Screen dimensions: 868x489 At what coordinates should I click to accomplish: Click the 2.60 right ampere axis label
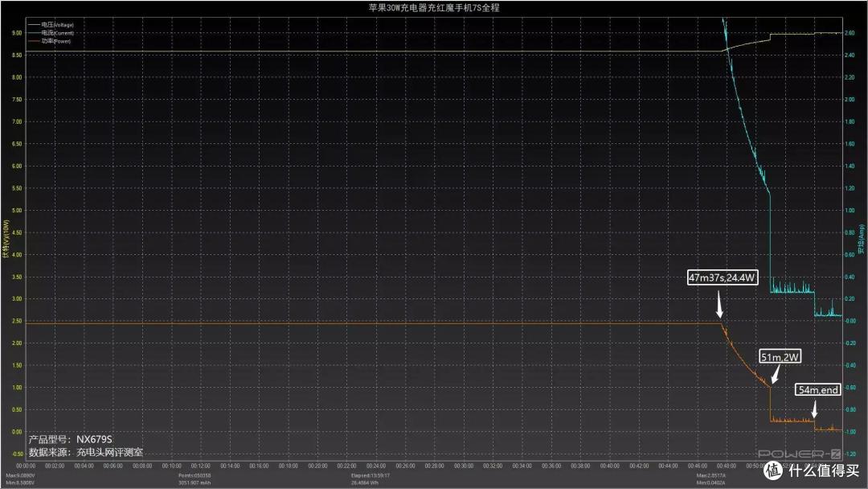point(850,33)
